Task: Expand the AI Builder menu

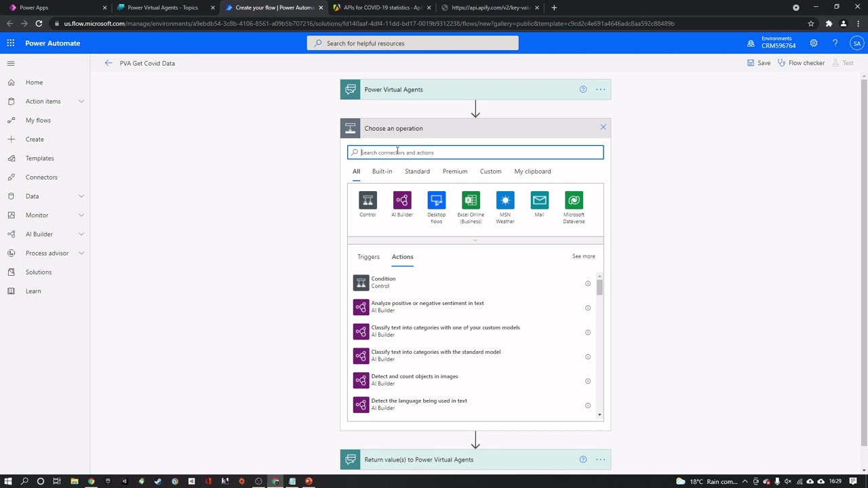Action: pyautogui.click(x=81, y=234)
